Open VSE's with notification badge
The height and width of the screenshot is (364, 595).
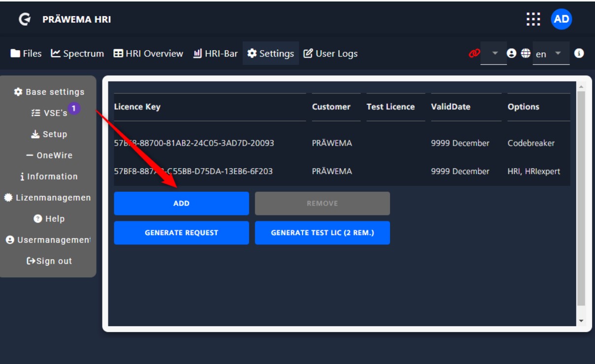[49, 113]
